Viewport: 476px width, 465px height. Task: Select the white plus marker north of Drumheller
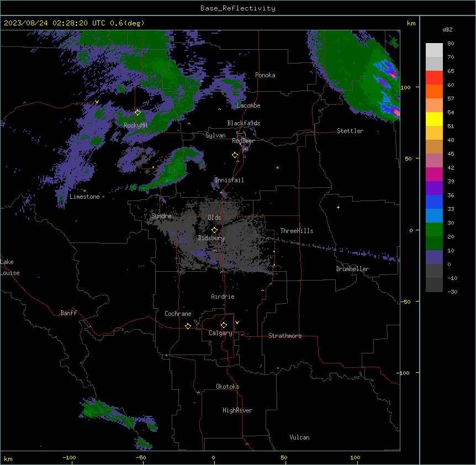(338, 207)
